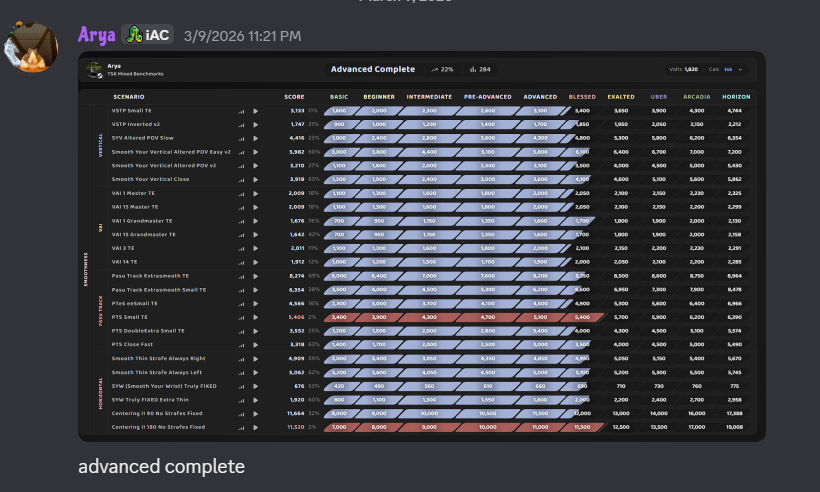Play the VSTP Small TE scenario

[x=256, y=111]
